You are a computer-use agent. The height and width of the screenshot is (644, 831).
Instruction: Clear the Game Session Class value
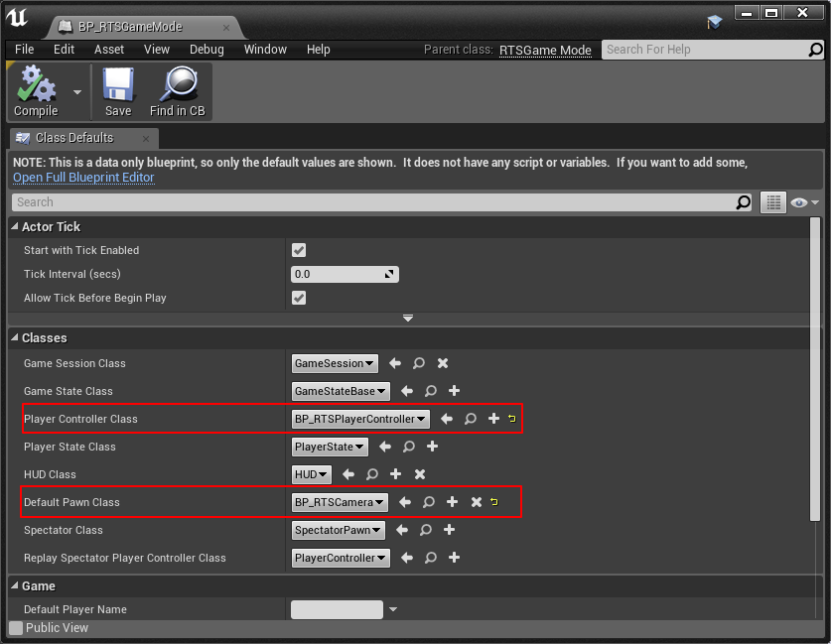tap(443, 363)
